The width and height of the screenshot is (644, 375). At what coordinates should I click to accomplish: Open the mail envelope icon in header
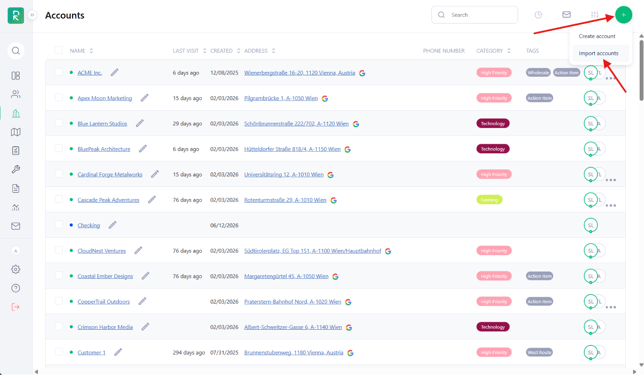[566, 15]
